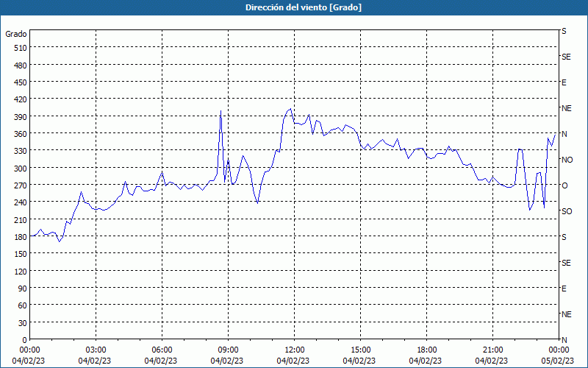Select the 120 y-axis value
588x368 pixels.
(x=21, y=271)
